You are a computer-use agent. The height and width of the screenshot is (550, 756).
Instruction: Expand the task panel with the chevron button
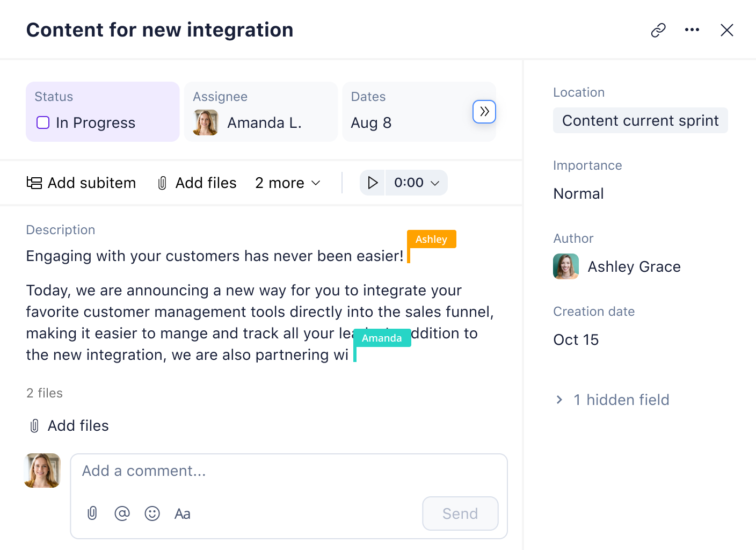(484, 112)
